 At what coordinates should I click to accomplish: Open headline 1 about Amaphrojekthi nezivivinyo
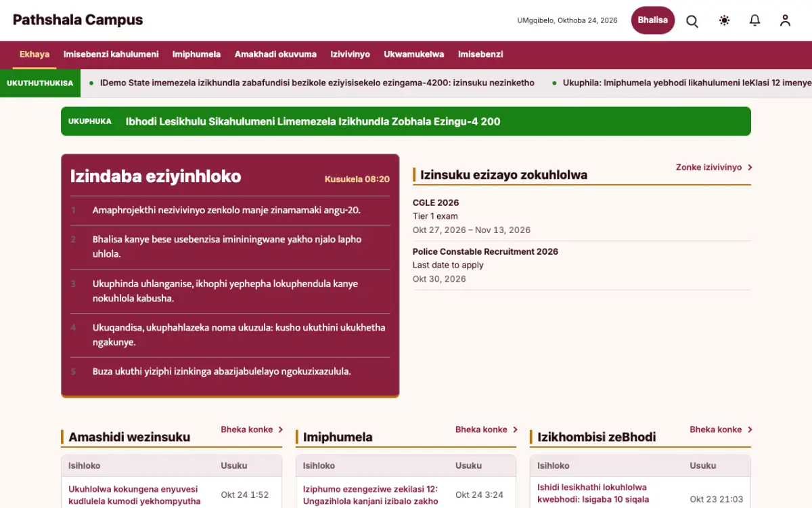227,210
